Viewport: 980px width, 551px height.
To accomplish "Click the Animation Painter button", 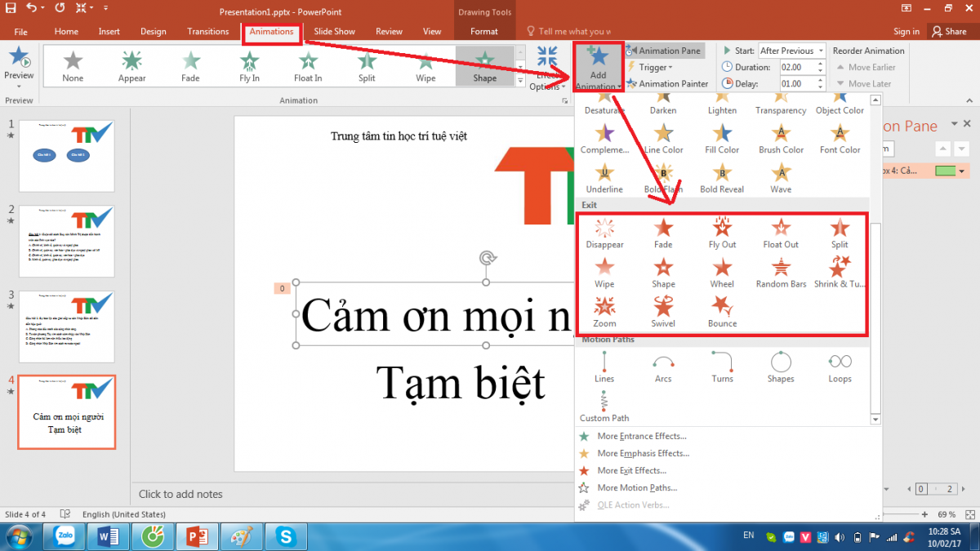I will pyautogui.click(x=666, y=83).
